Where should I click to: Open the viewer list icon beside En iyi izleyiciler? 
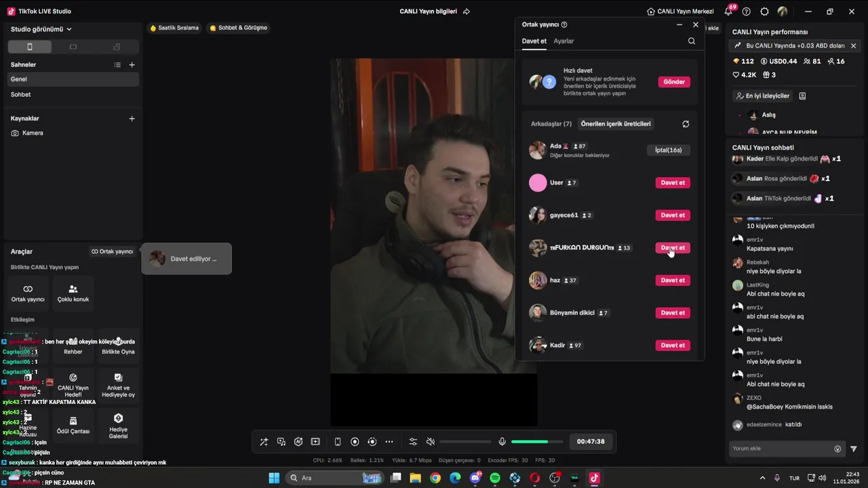coord(802,96)
